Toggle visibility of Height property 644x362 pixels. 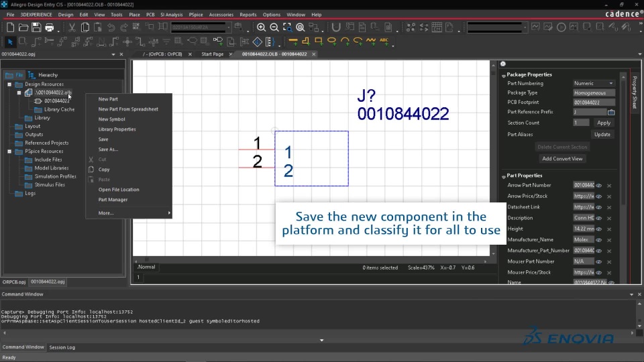[599, 229]
